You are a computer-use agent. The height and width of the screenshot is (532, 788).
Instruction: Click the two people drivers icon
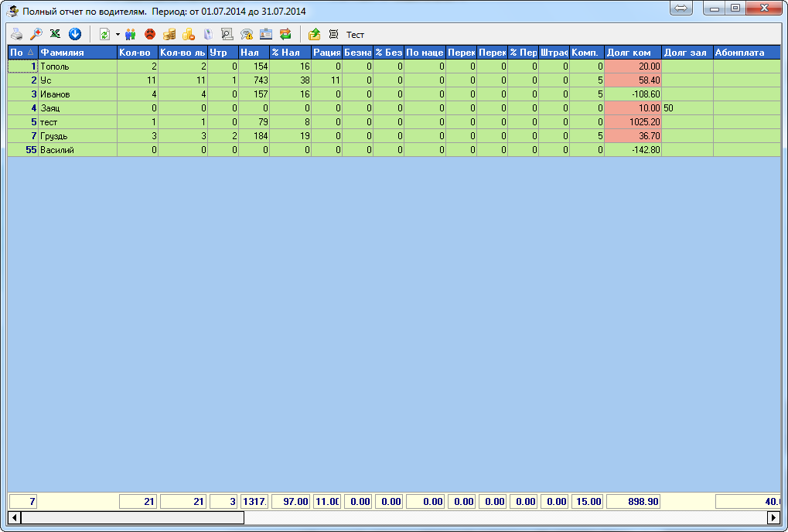click(131, 34)
